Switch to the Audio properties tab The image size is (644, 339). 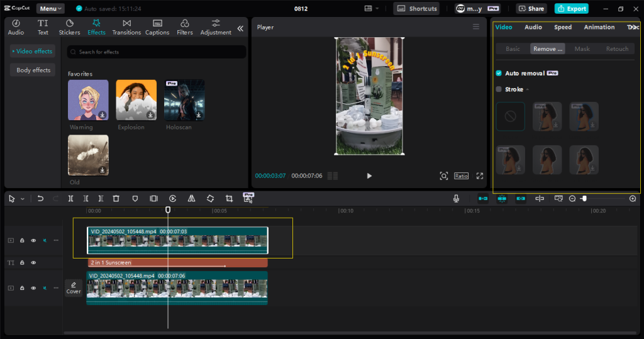(533, 27)
